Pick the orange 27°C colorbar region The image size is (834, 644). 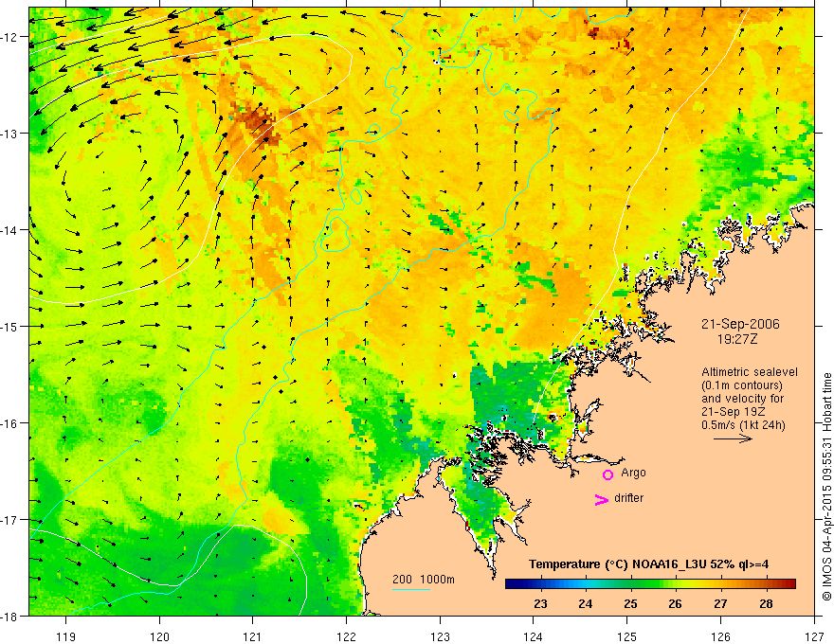[720, 584]
